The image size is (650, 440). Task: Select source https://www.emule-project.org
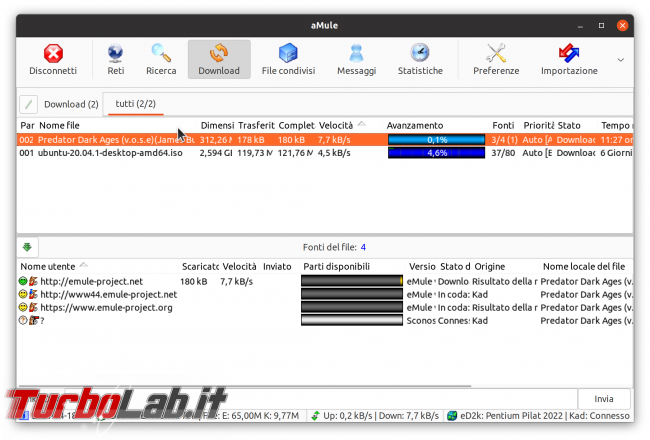pyautogui.click(x=325, y=308)
